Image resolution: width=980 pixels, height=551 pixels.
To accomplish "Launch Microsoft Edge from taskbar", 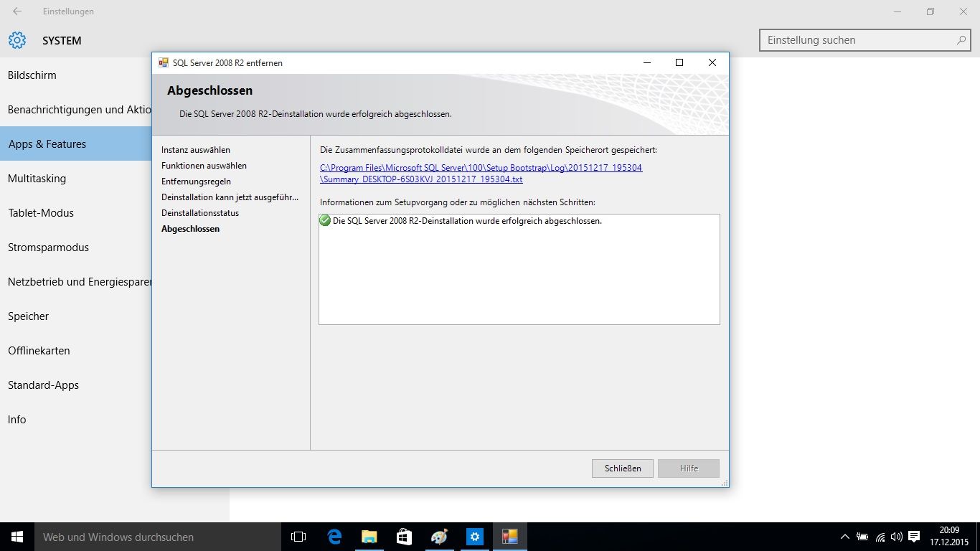I will tap(334, 537).
